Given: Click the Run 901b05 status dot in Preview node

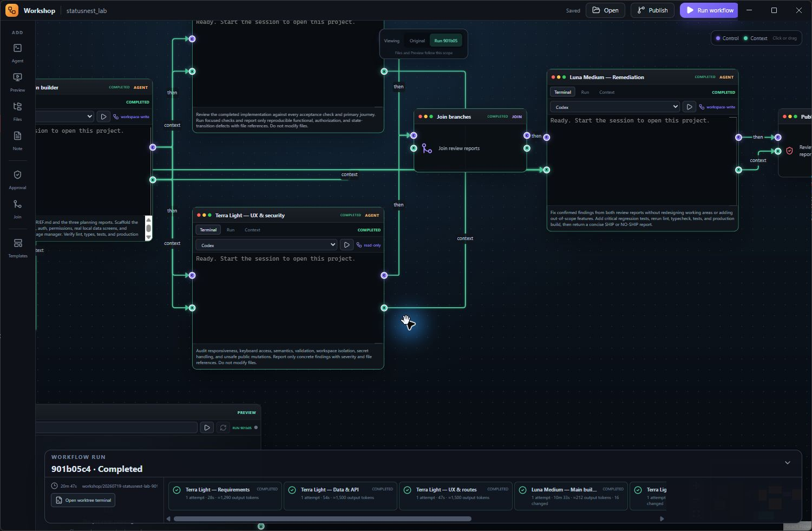Looking at the screenshot, I should (x=256, y=428).
